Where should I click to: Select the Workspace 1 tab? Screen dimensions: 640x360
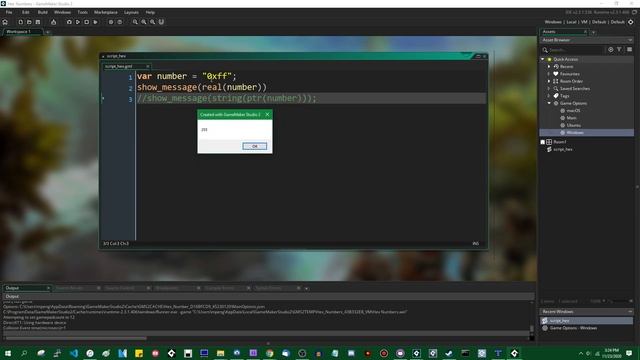[x=22, y=31]
